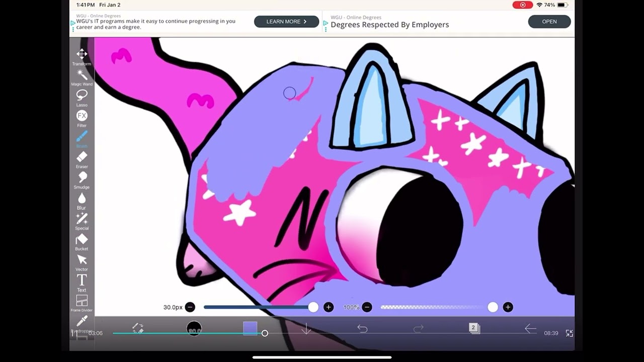Open the Filter (FX) tool
644x362 pixels.
pyautogui.click(x=82, y=119)
